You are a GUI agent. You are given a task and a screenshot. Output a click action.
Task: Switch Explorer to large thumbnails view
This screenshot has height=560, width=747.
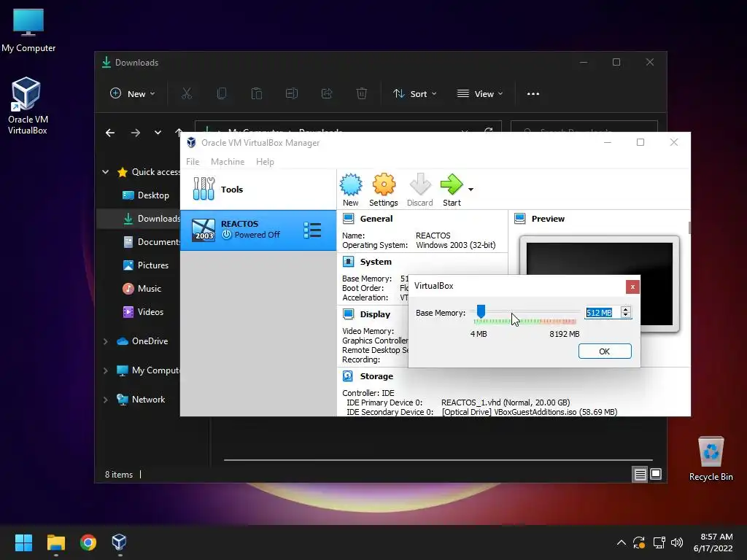(x=656, y=474)
